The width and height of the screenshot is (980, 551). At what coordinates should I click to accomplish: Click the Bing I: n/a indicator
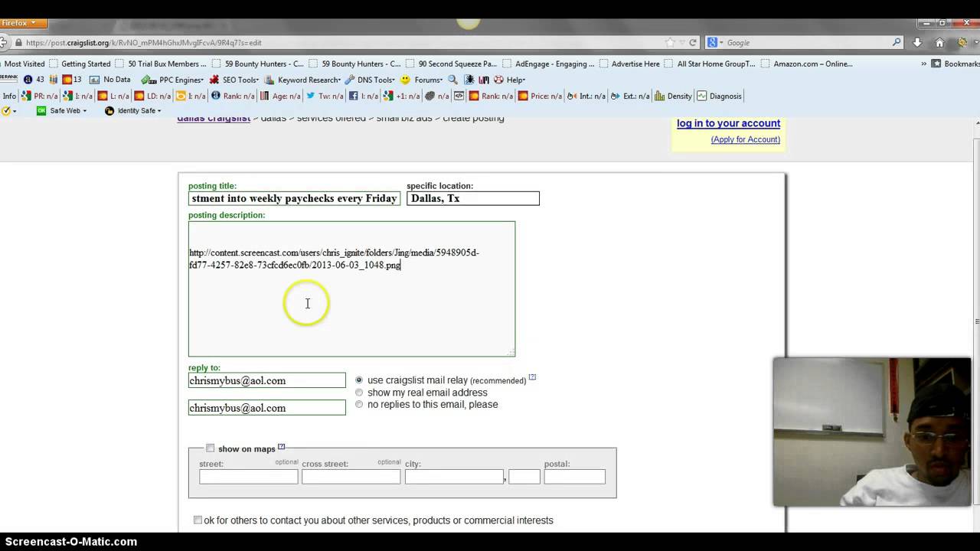click(191, 96)
